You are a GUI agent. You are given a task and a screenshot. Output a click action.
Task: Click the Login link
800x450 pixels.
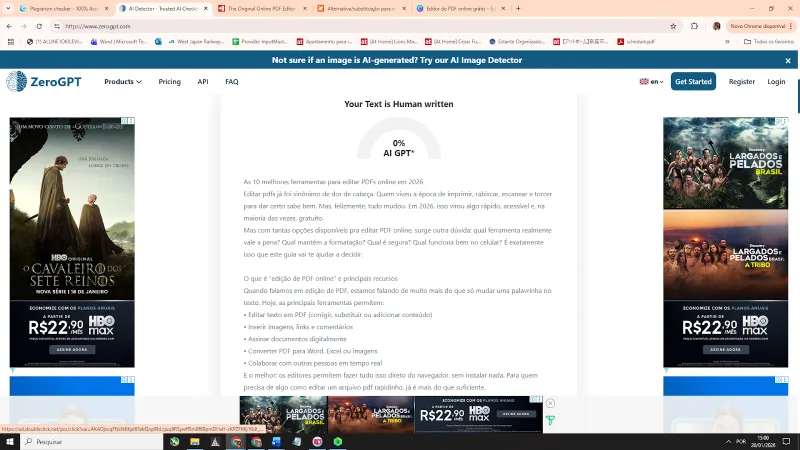pos(776,81)
